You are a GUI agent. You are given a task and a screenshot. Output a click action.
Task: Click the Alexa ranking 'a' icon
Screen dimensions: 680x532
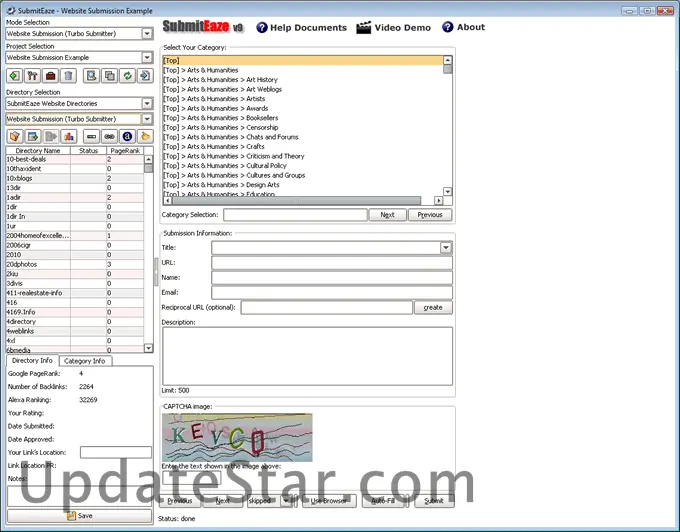pyautogui.click(x=127, y=137)
